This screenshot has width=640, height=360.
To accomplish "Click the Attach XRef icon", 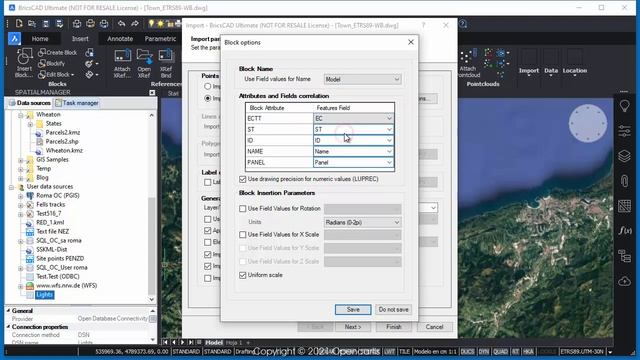I will pyautogui.click(x=122, y=63).
